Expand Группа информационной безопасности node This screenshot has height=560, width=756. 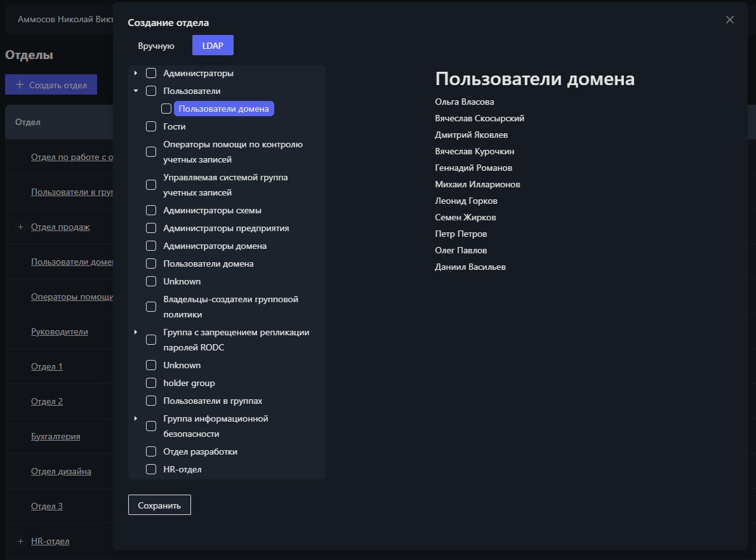(135, 418)
